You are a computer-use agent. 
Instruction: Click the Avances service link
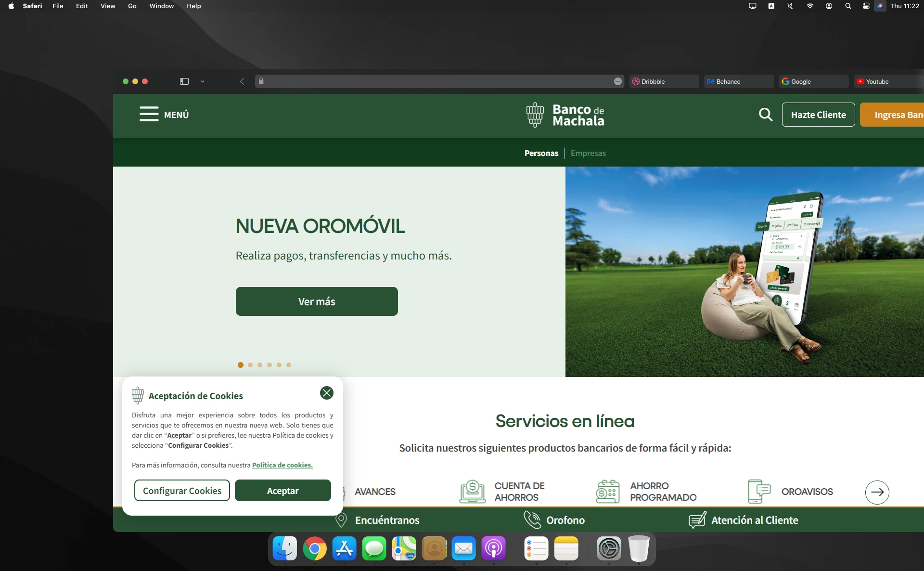pyautogui.click(x=375, y=492)
